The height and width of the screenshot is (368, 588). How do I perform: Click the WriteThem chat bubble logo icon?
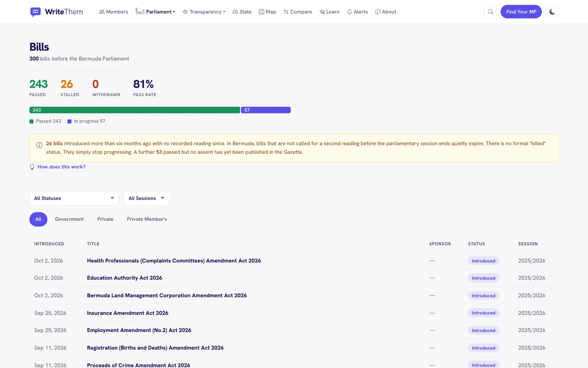coord(35,12)
